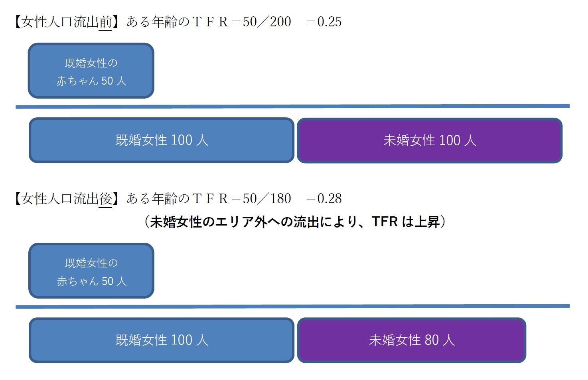
Task: Select the lower blue horizontal divider line
Action: (x=292, y=307)
